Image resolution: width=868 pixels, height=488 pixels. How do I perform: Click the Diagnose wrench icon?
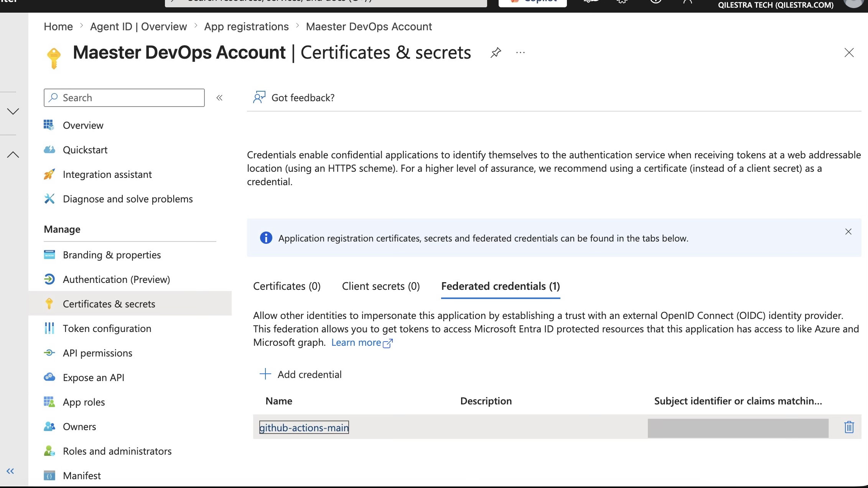click(x=49, y=199)
